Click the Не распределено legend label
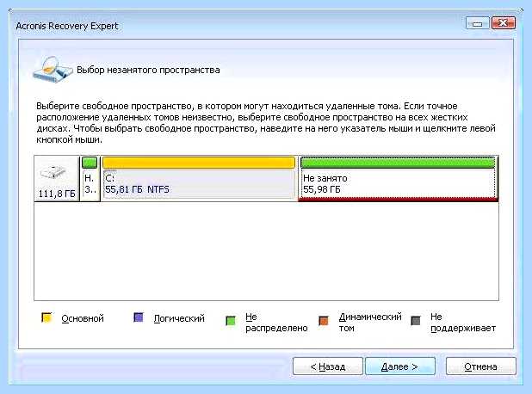Viewport: 532px width, 394px height. coord(276,323)
